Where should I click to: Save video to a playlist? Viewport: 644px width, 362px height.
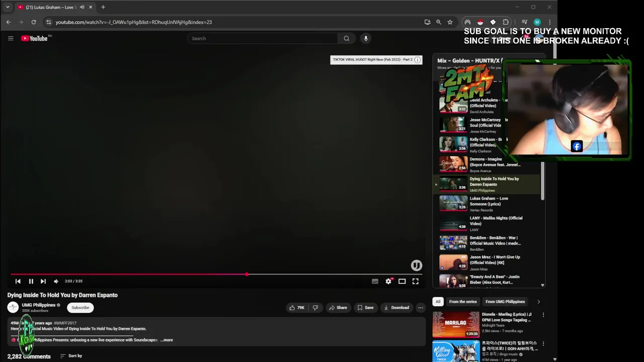365,308
